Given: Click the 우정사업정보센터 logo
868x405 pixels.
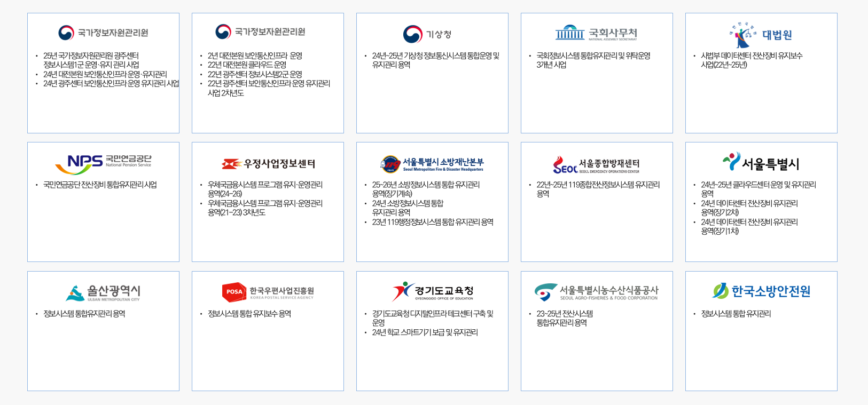Looking at the screenshot, I should click(268, 164).
